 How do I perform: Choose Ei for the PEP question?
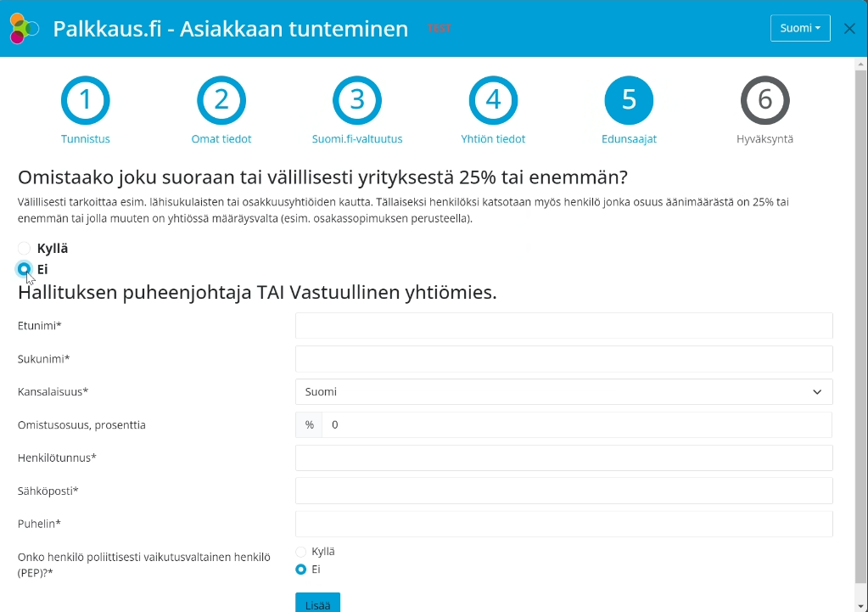300,570
